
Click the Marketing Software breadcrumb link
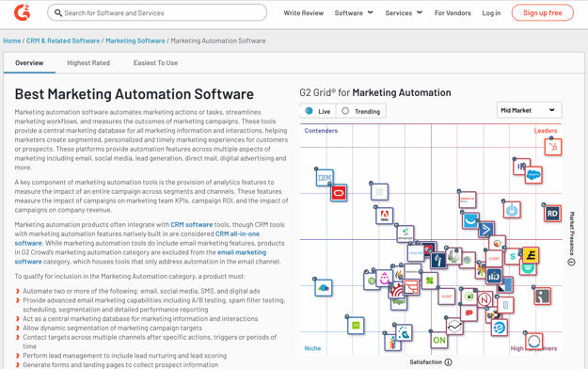[135, 40]
